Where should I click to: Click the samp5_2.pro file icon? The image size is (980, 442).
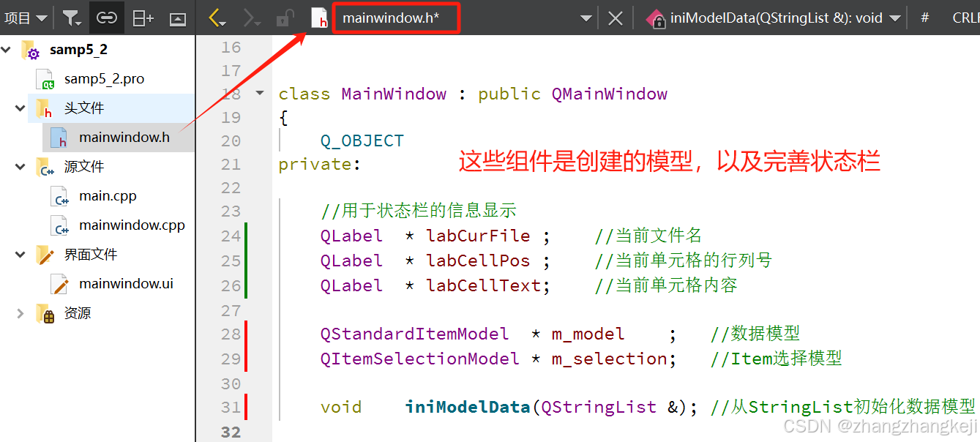point(45,79)
